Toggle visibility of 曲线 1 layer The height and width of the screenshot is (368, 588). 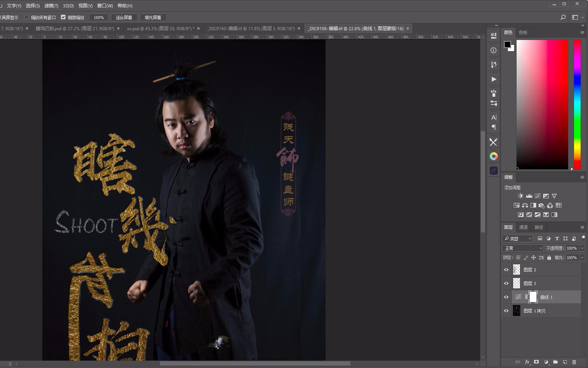506,297
